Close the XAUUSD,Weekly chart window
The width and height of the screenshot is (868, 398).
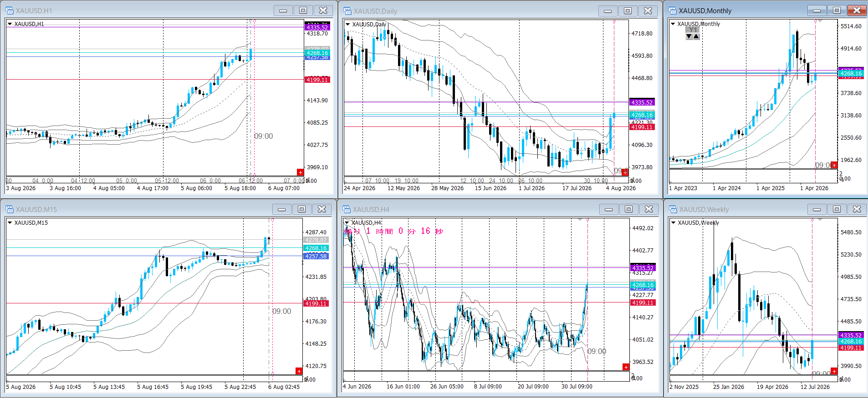click(x=857, y=209)
